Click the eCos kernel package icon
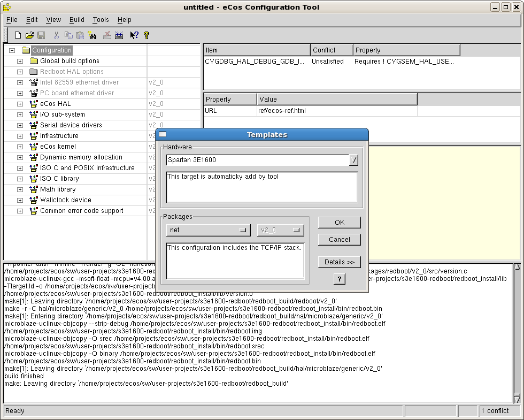 tap(34, 147)
